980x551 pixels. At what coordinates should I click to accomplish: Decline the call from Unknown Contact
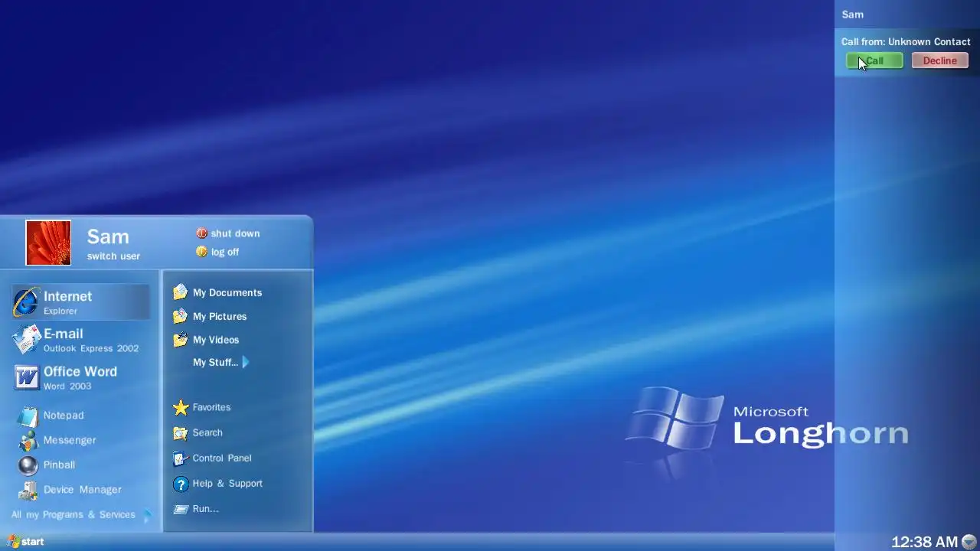[x=939, y=60]
